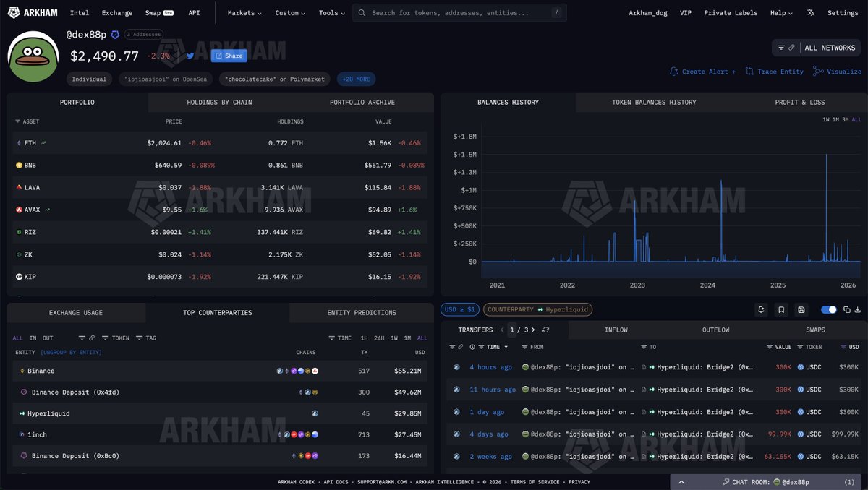Click the AVAX chart trend icon
The image size is (868, 490).
click(x=48, y=210)
